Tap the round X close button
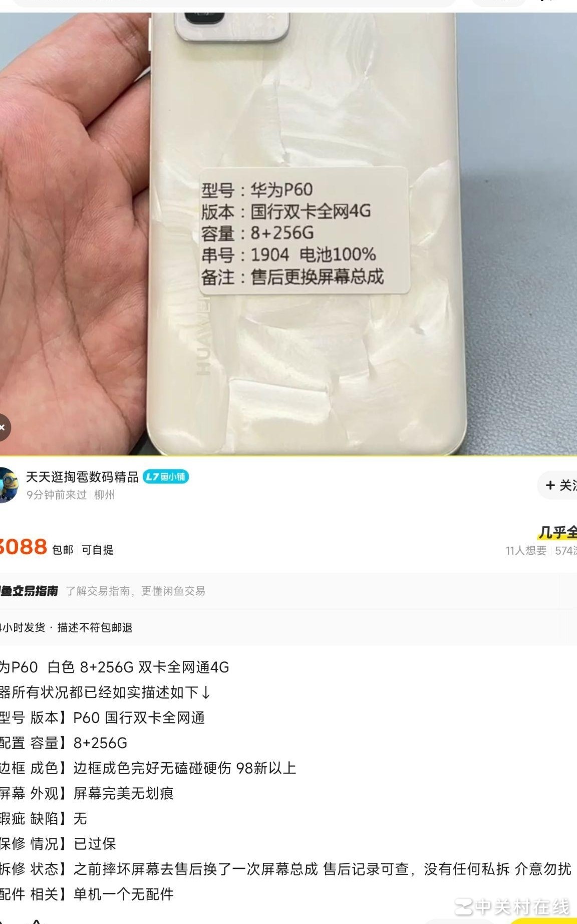 [4, 427]
